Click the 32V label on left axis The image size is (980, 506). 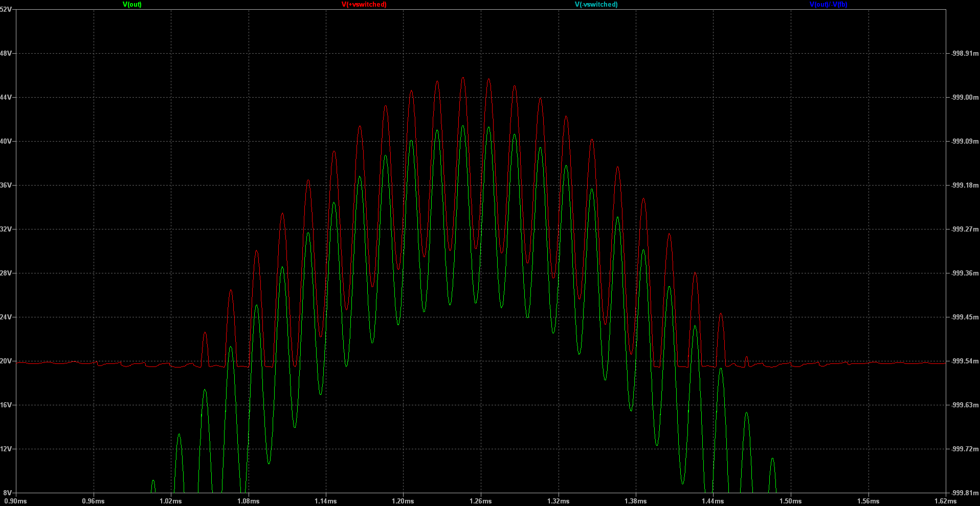[6, 229]
